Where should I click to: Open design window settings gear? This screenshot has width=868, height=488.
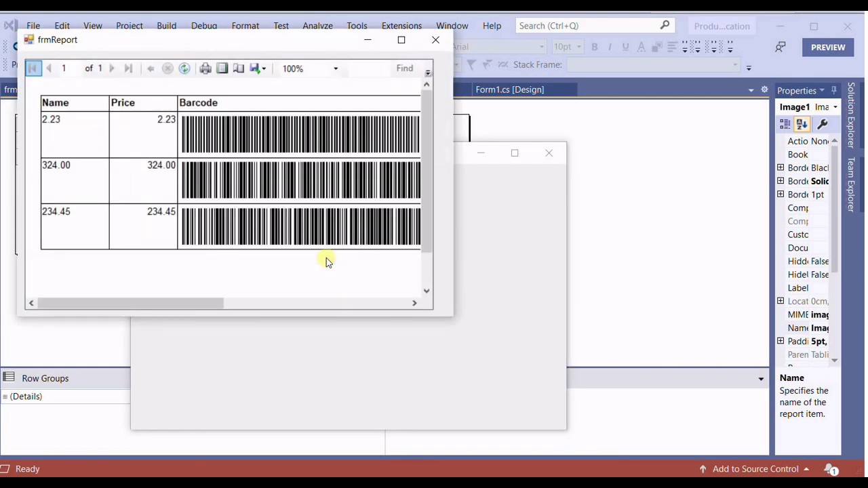pos(764,89)
